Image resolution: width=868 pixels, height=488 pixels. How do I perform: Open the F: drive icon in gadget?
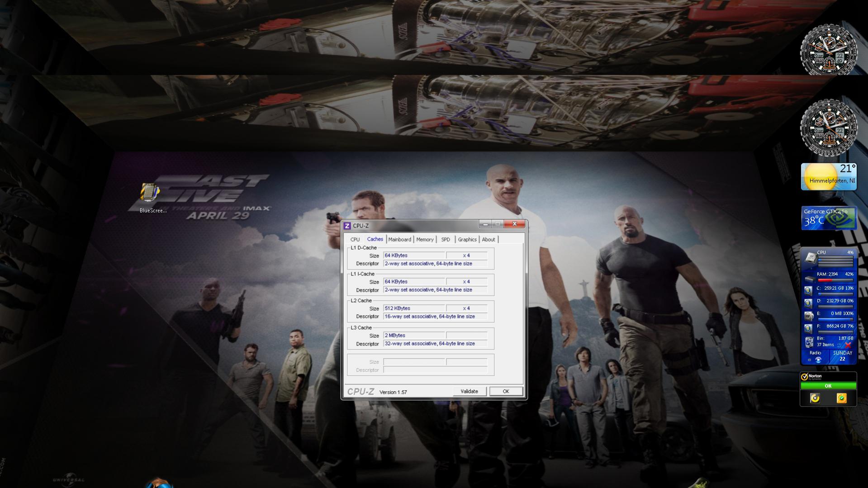point(808,328)
